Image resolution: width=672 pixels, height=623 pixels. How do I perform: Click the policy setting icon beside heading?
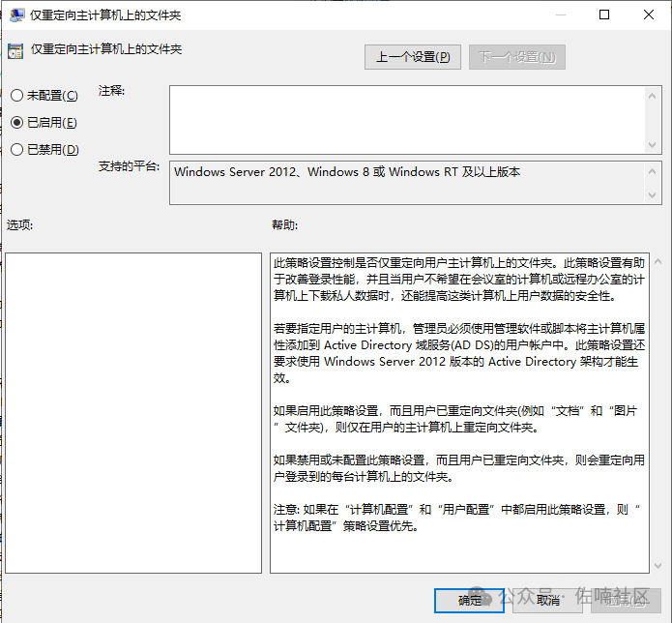click(x=15, y=51)
